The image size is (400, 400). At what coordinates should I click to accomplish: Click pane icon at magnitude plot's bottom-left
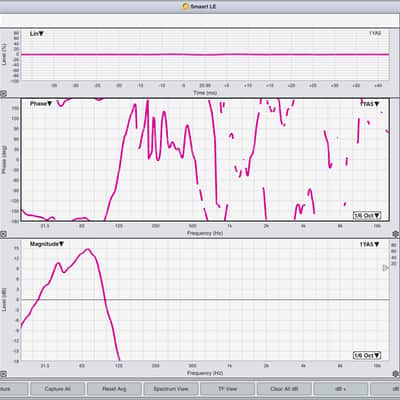tap(3, 374)
